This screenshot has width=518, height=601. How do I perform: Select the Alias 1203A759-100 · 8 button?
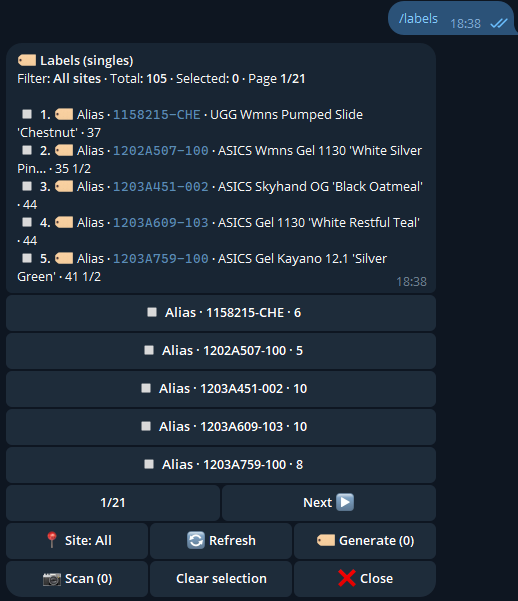[221, 465]
